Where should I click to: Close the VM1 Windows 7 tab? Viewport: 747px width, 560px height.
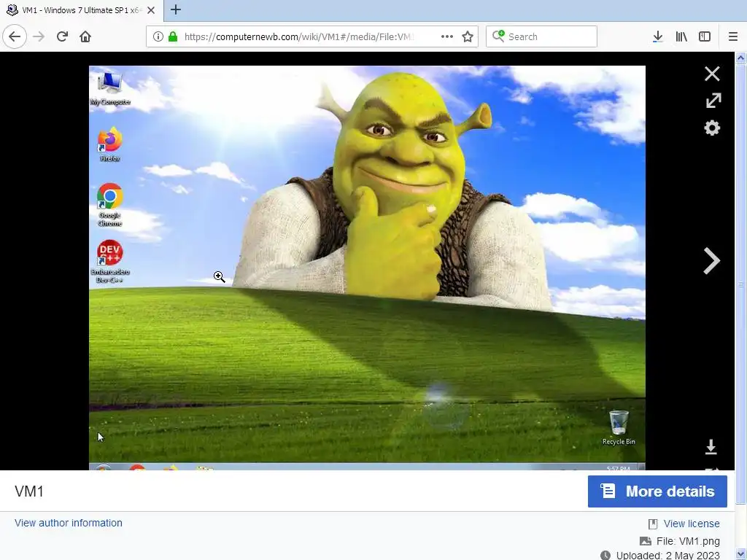click(151, 10)
